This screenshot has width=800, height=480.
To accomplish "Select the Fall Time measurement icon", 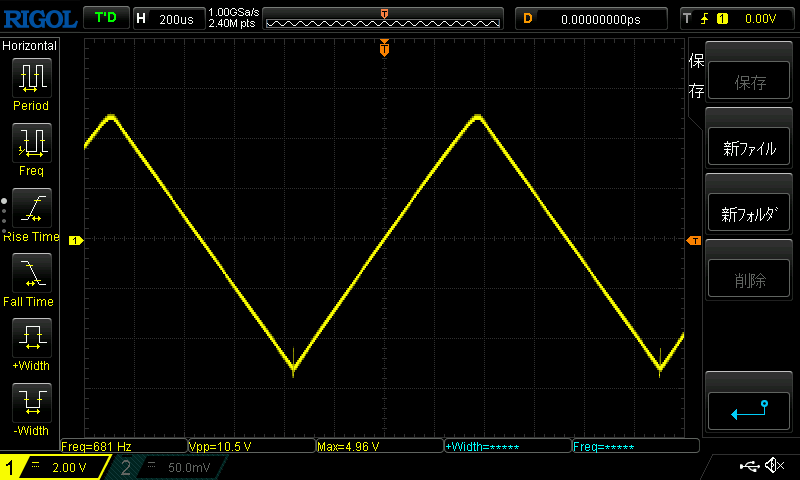I will (x=32, y=272).
